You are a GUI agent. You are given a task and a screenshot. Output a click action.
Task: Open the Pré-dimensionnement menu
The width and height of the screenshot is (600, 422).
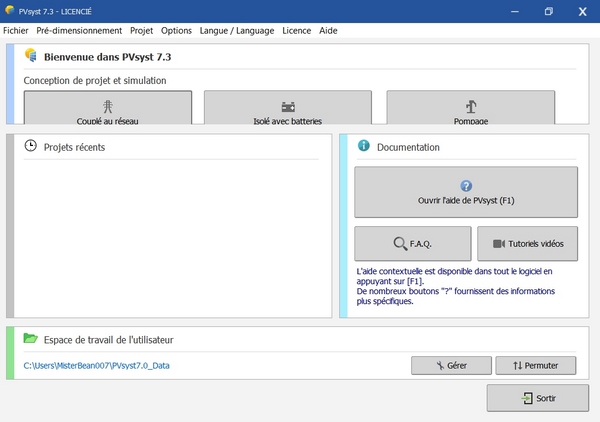tap(79, 31)
